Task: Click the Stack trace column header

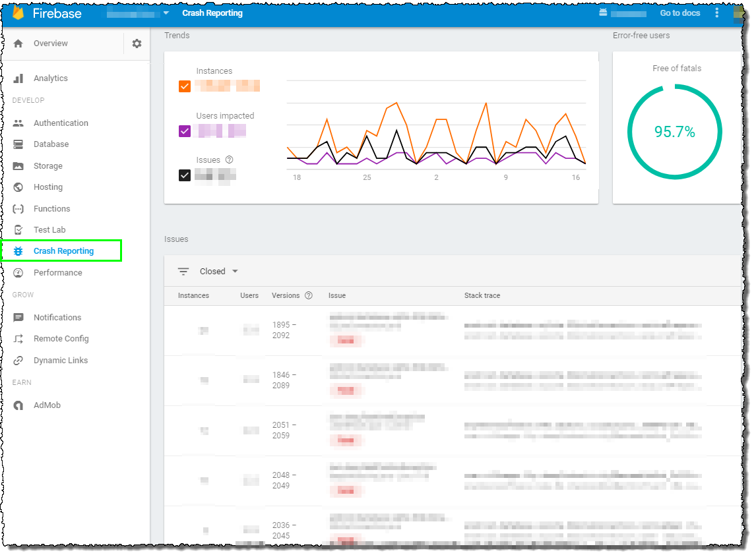Action: 482,296
